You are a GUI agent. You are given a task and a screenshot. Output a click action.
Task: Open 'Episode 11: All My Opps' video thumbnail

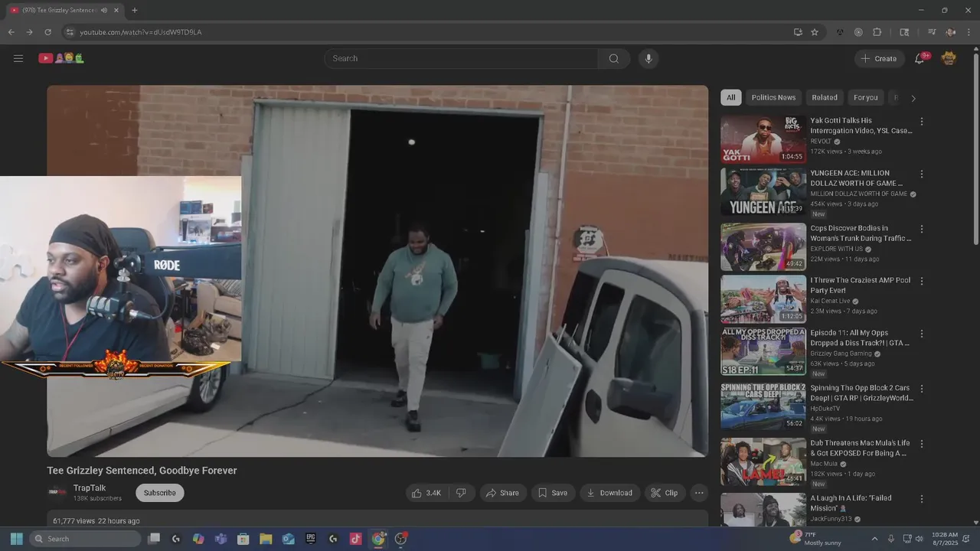pos(763,352)
